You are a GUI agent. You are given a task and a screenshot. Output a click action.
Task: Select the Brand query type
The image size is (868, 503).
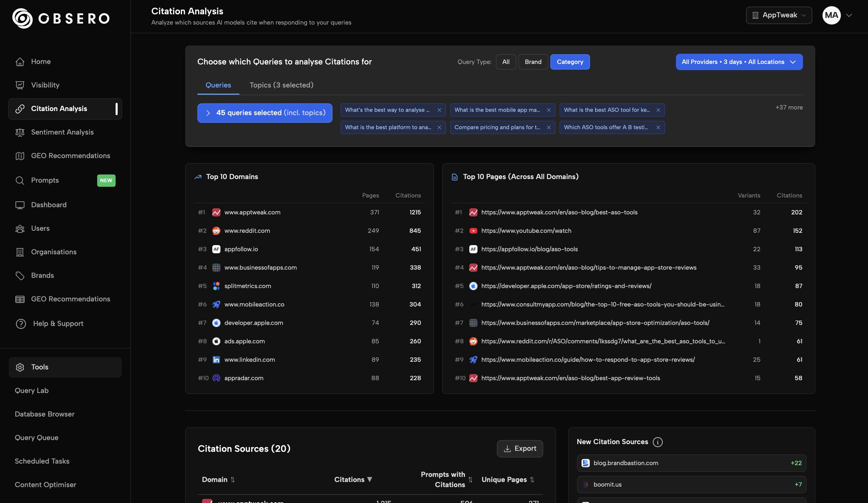click(x=533, y=62)
